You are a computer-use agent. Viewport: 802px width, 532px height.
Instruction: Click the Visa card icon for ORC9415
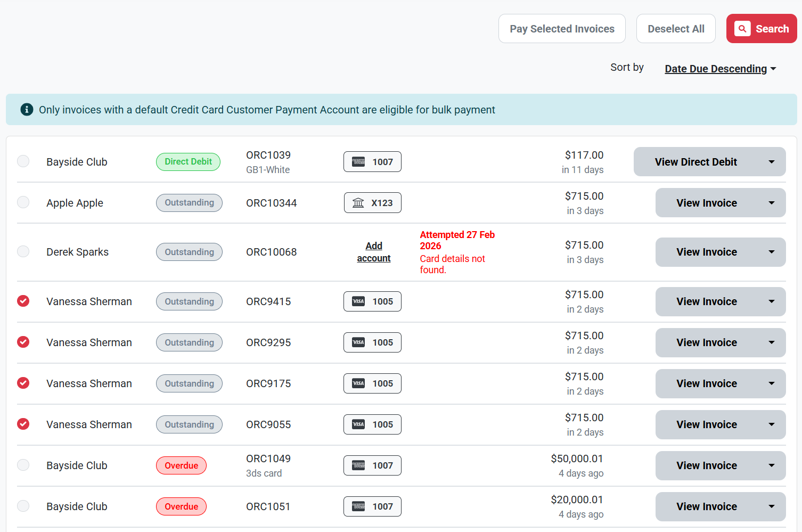click(x=359, y=301)
